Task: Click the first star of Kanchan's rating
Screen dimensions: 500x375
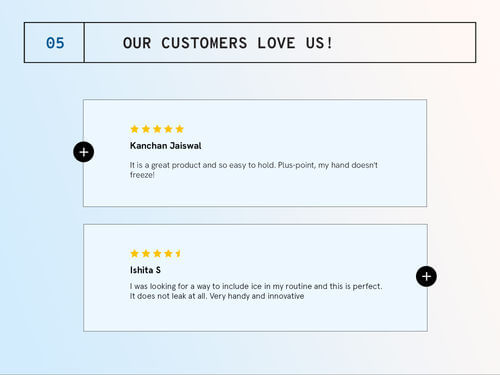Action: [134, 129]
